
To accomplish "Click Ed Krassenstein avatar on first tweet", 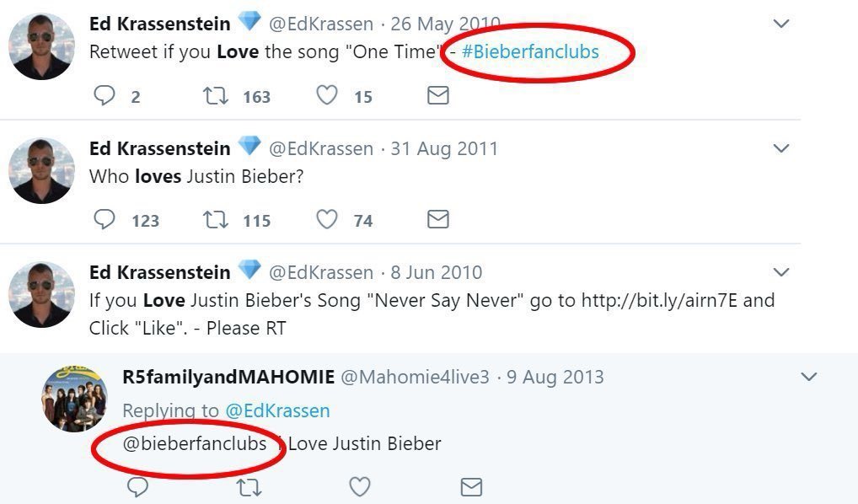I will pos(41,47).
